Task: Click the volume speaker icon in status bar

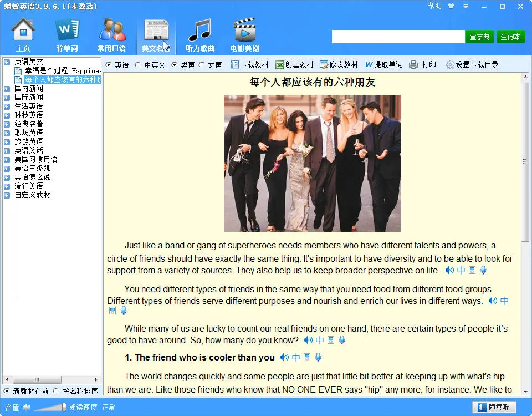Action: [x=26, y=408]
